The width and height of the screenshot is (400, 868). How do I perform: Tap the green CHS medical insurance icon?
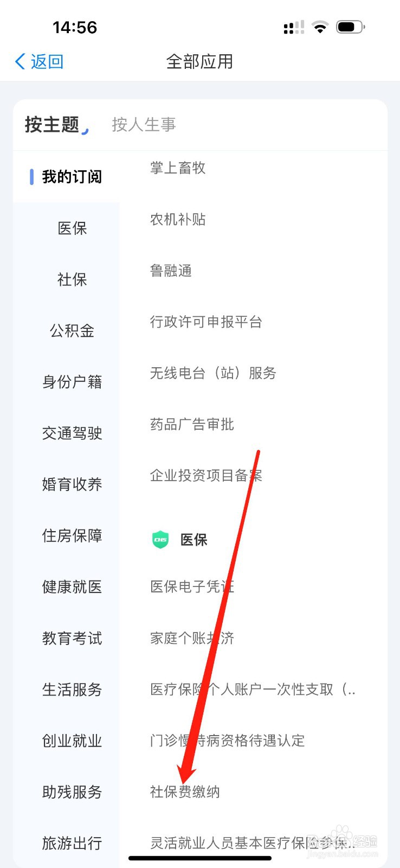160,539
